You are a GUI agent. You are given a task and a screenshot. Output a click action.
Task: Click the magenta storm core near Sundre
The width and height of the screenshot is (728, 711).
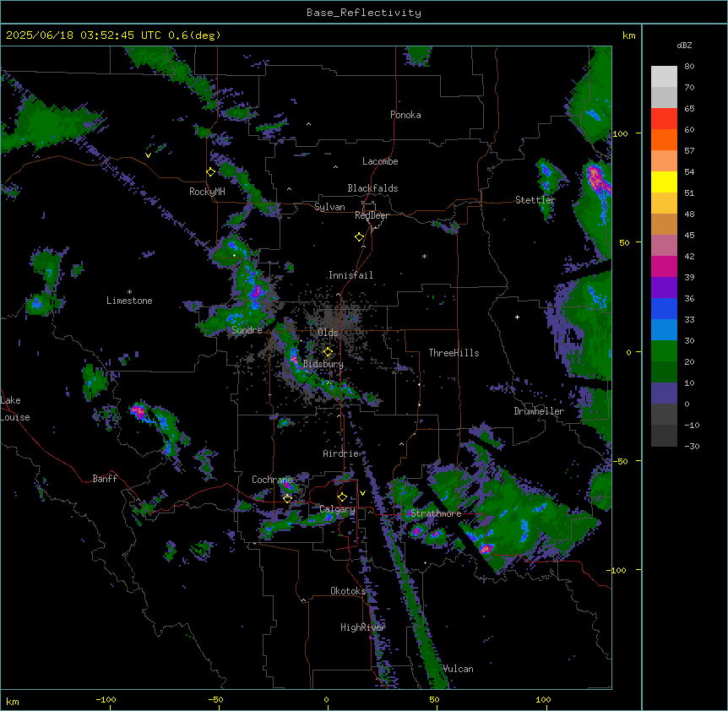coord(256,292)
